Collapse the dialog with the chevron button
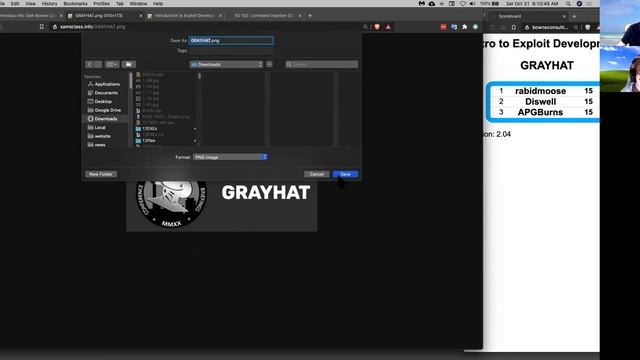Viewport: 640px width, 360px height. [269, 64]
